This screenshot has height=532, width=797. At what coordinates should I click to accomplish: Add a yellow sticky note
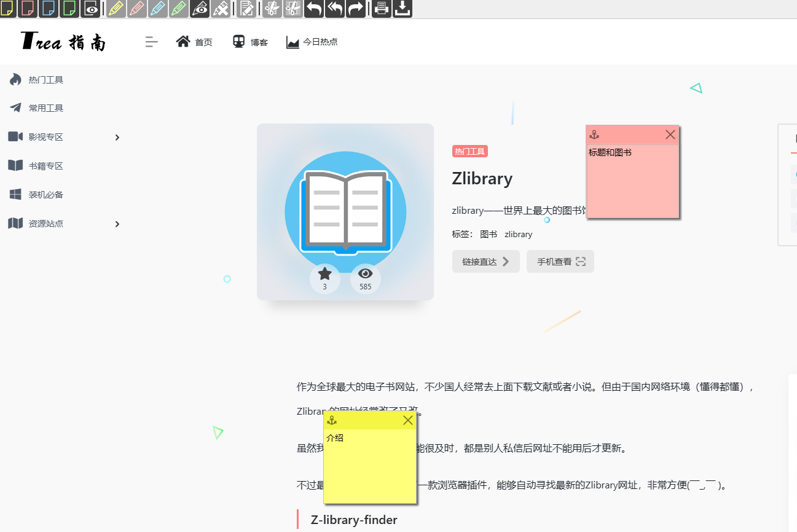(x=7, y=8)
